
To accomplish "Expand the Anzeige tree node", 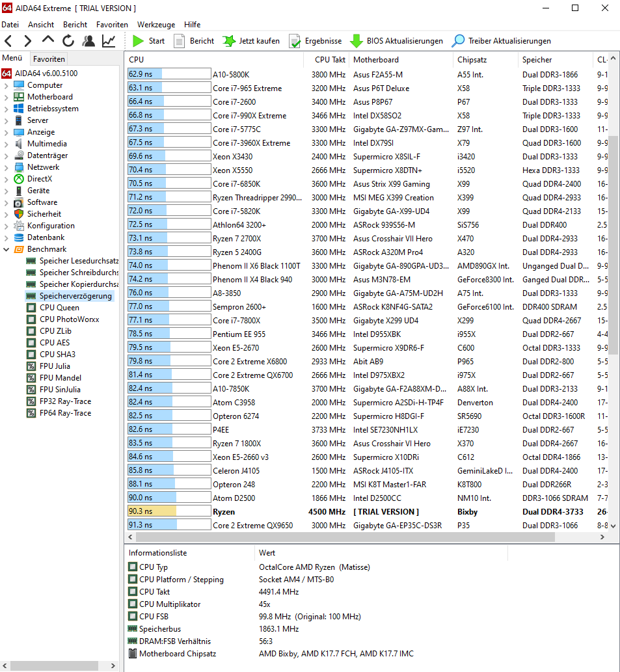I will click(x=6, y=132).
